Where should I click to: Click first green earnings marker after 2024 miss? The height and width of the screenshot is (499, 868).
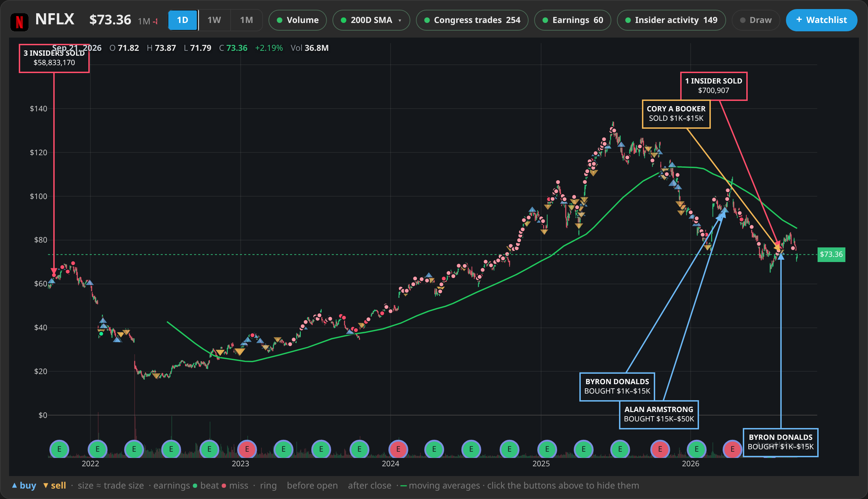pos(434,449)
